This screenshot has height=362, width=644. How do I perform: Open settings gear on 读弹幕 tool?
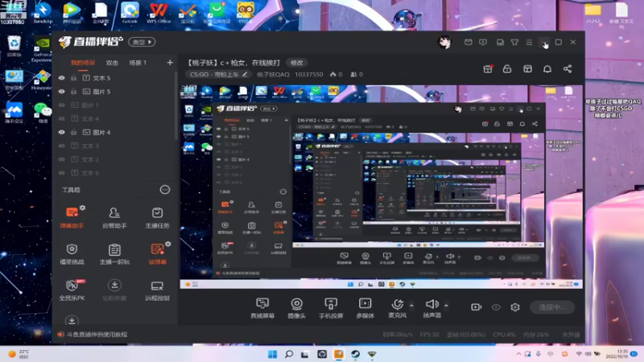pyautogui.click(x=168, y=244)
